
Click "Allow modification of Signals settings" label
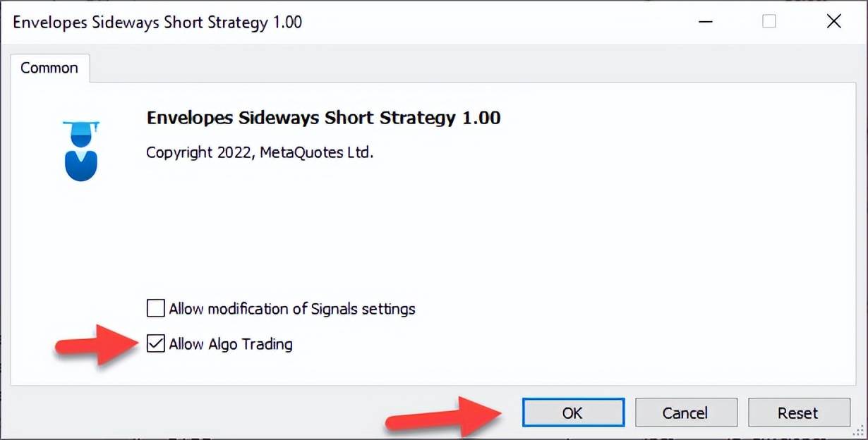click(292, 308)
